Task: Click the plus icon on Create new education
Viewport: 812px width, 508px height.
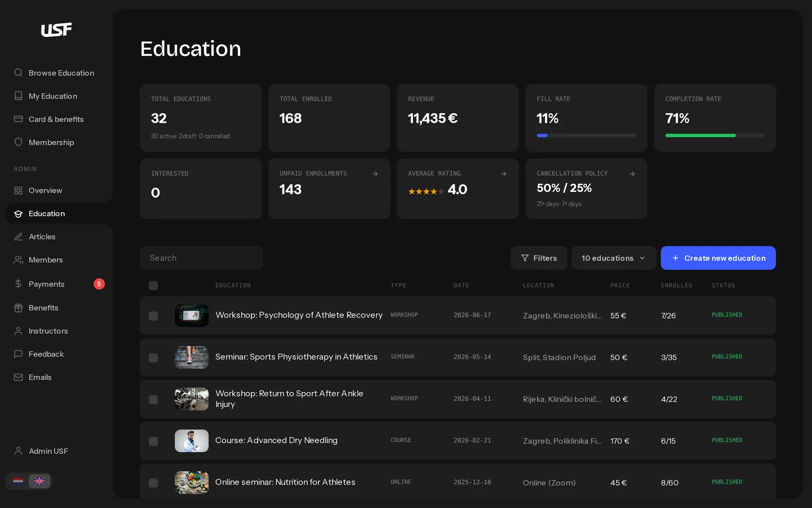Action: (x=675, y=258)
